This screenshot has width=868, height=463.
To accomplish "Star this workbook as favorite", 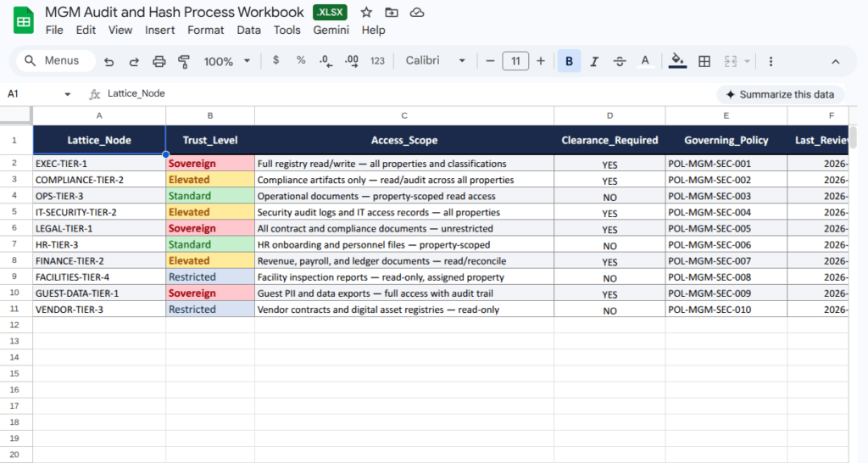I will tap(366, 12).
